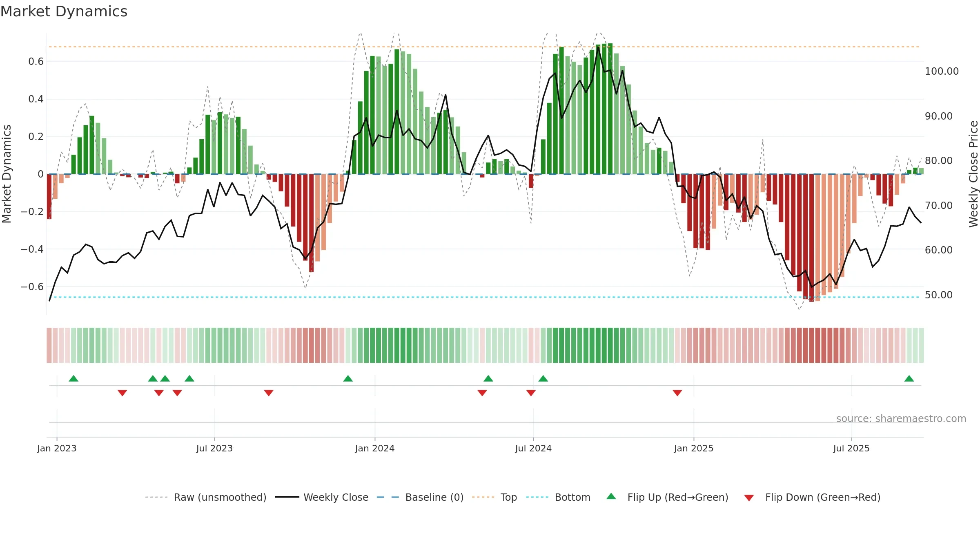Click the Jan 2025 axis label
The image size is (980, 551).
click(694, 448)
